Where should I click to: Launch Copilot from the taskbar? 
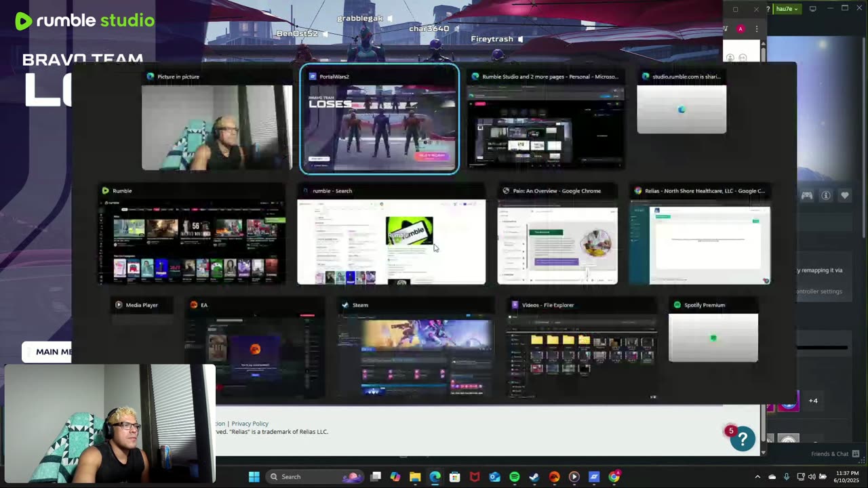(x=395, y=476)
